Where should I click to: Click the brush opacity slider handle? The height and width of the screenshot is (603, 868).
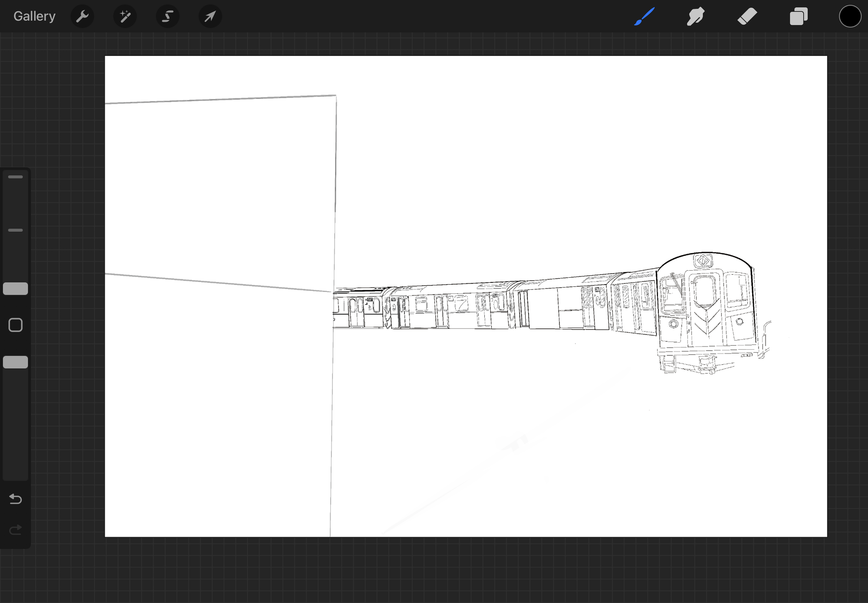[x=16, y=362]
